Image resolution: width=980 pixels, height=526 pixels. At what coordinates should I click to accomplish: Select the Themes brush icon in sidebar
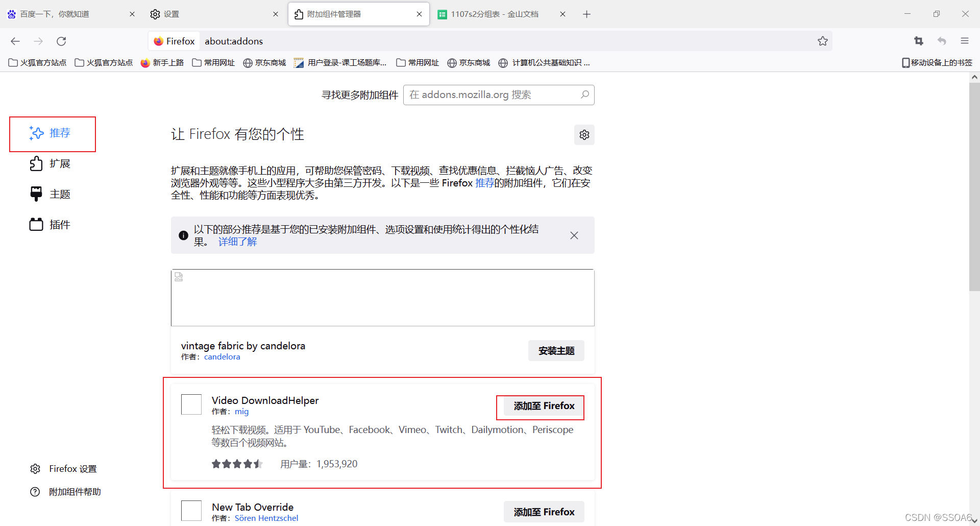(x=36, y=194)
